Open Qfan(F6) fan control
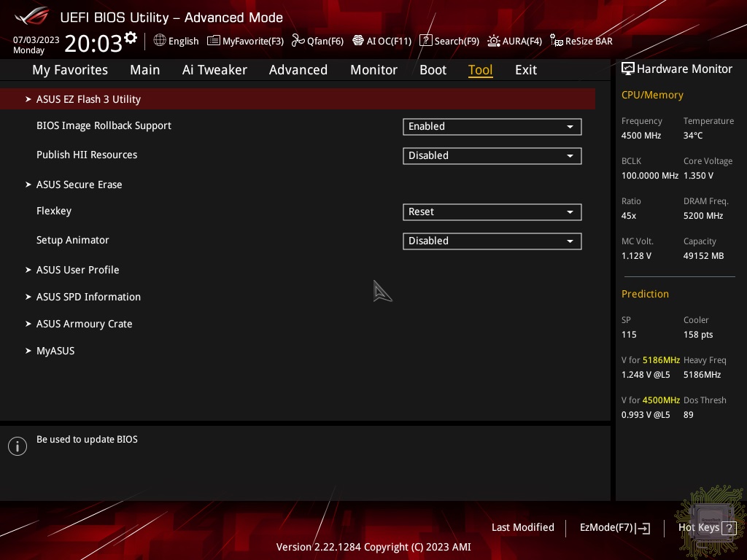Viewport: 747px width, 560px height. pyautogui.click(x=317, y=41)
